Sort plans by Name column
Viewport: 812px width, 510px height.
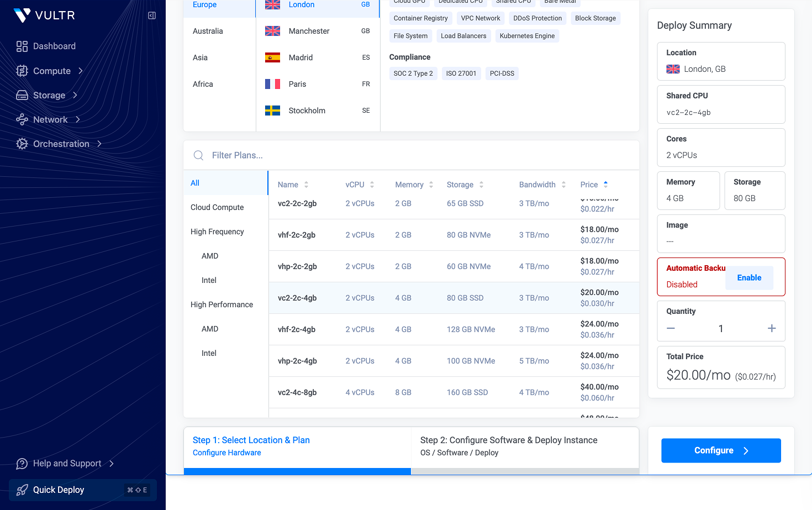pos(293,185)
